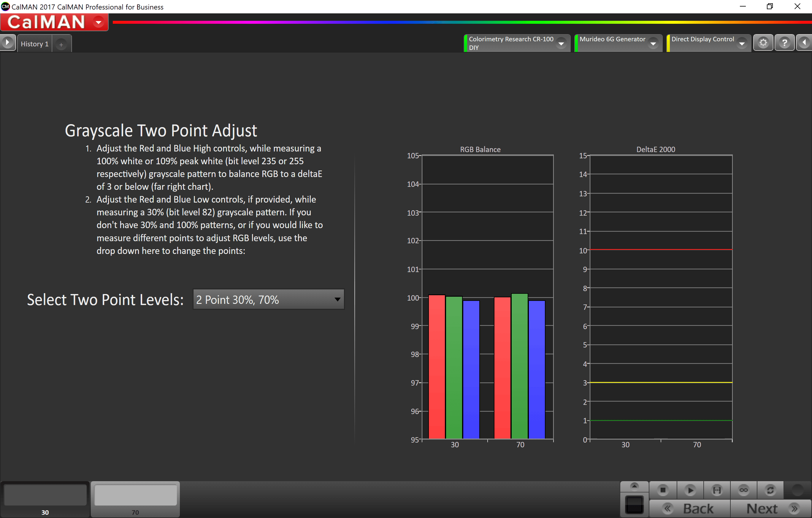Open Direct Display Control tab

(708, 43)
